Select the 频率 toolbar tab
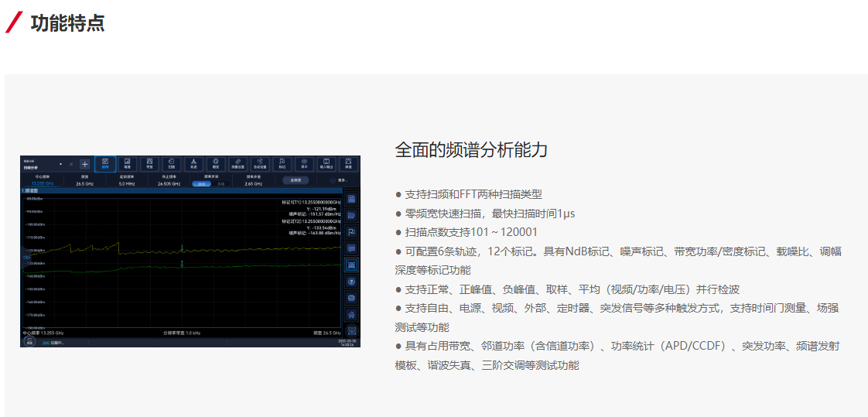 [x=105, y=164]
